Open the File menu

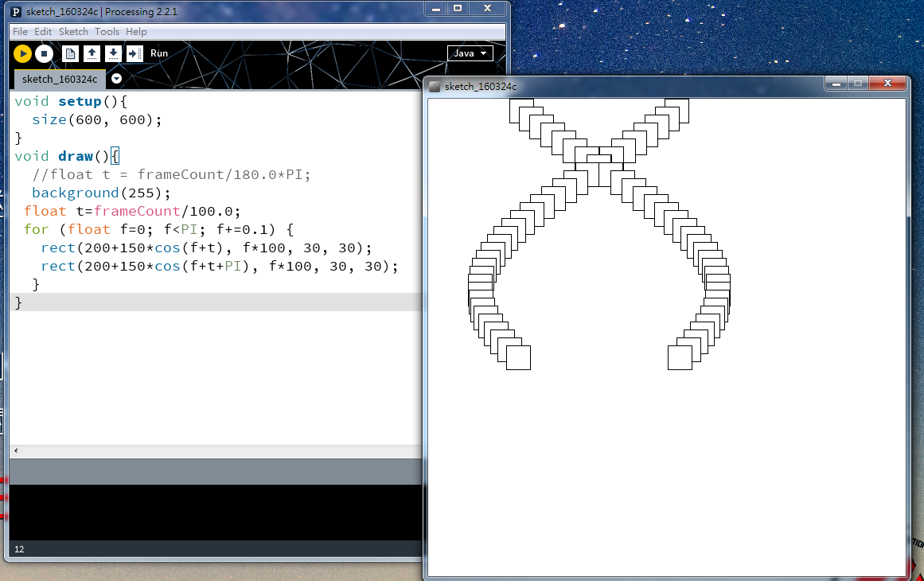point(20,31)
